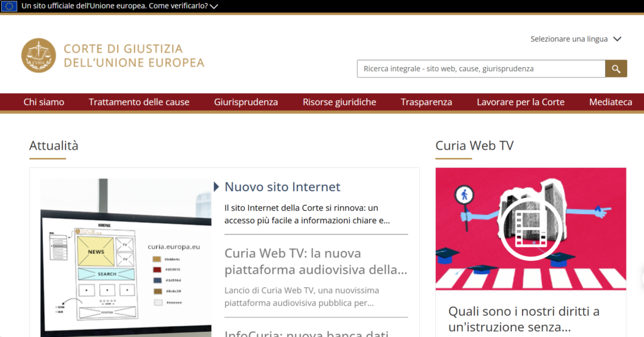Screen dimensions: 644x337
Task: Go to the Trasparenza menu
Action: click(426, 102)
